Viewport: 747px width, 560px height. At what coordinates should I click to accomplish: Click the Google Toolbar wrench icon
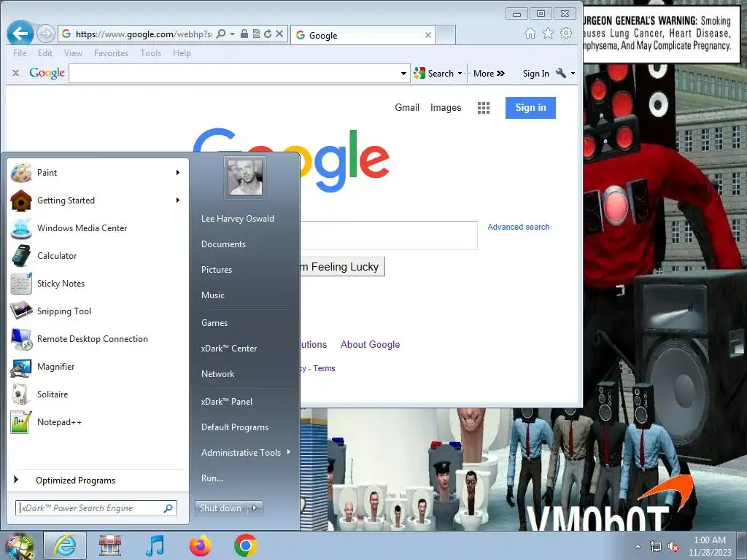click(561, 73)
